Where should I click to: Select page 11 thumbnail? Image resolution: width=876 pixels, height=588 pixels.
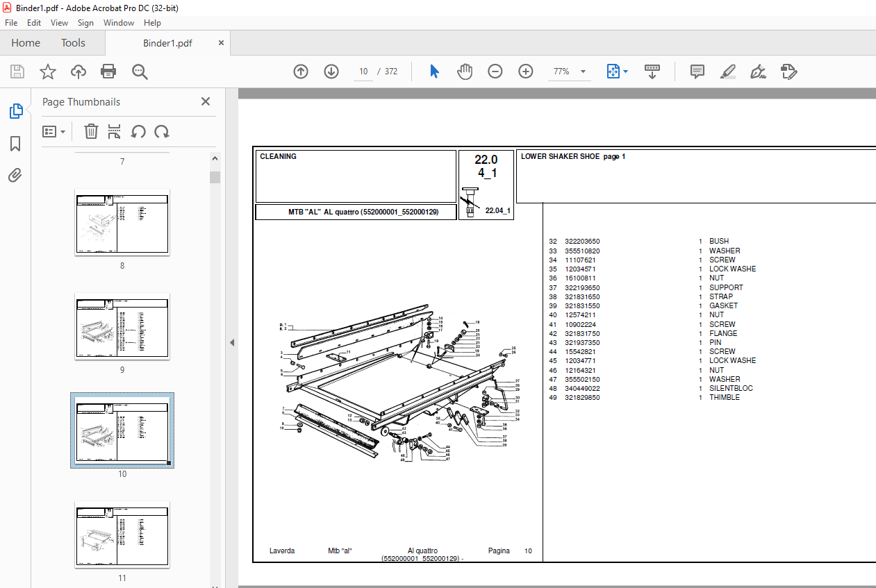click(122, 535)
